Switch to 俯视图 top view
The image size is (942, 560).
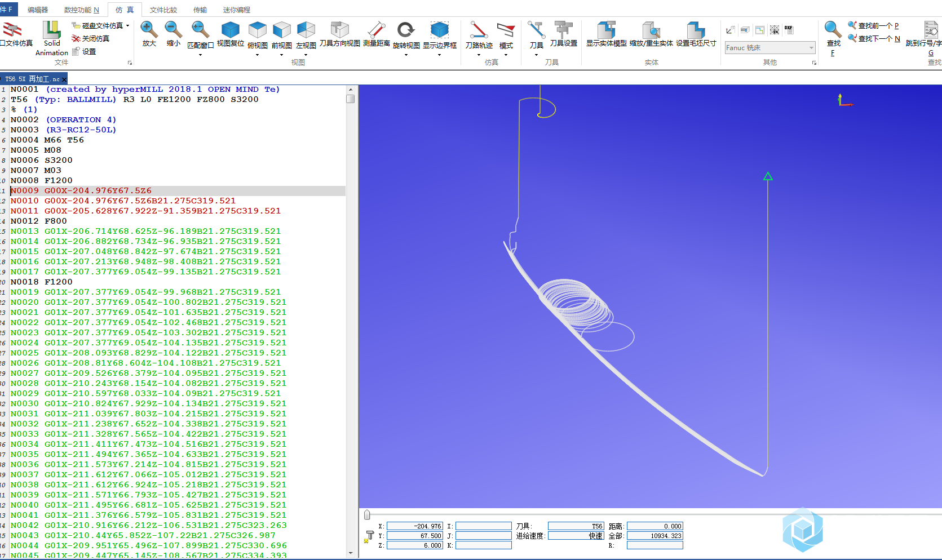(258, 29)
